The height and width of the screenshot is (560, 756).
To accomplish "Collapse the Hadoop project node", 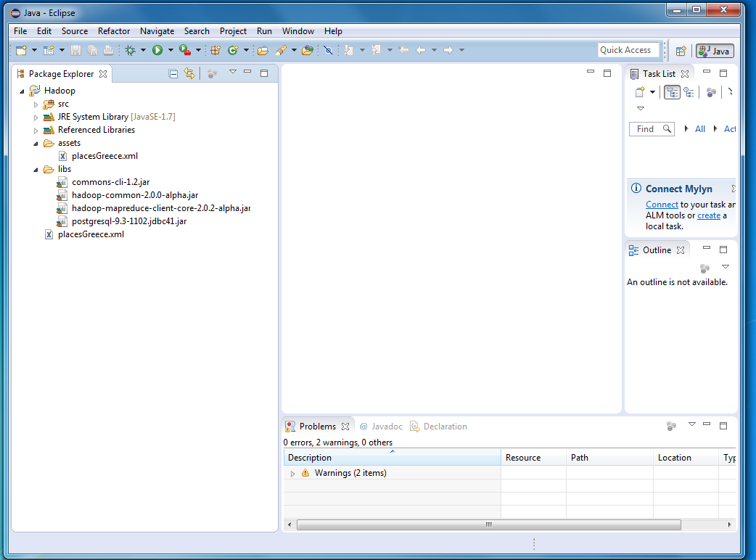I will click(x=22, y=91).
